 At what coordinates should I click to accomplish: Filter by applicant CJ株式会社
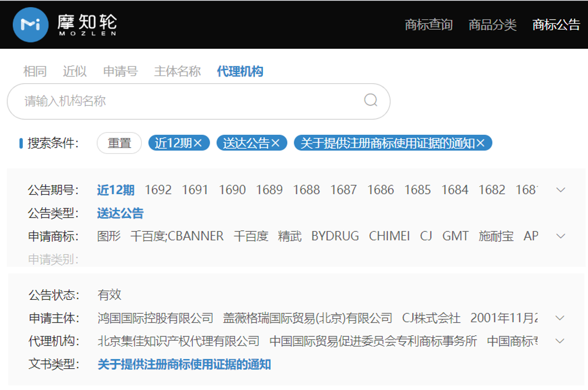pyautogui.click(x=431, y=318)
